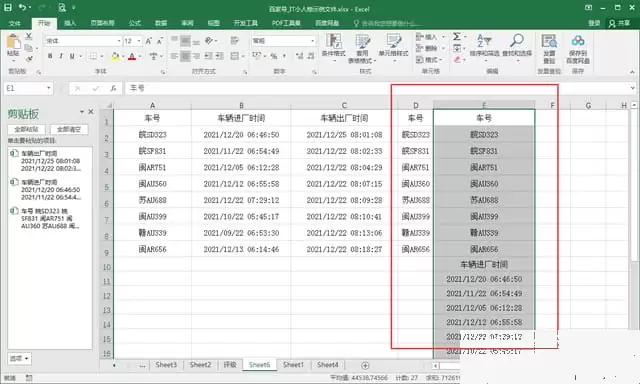Screen dimensions: 640x384
Task: Click the Decrease Indent icon
Action: tap(209, 56)
